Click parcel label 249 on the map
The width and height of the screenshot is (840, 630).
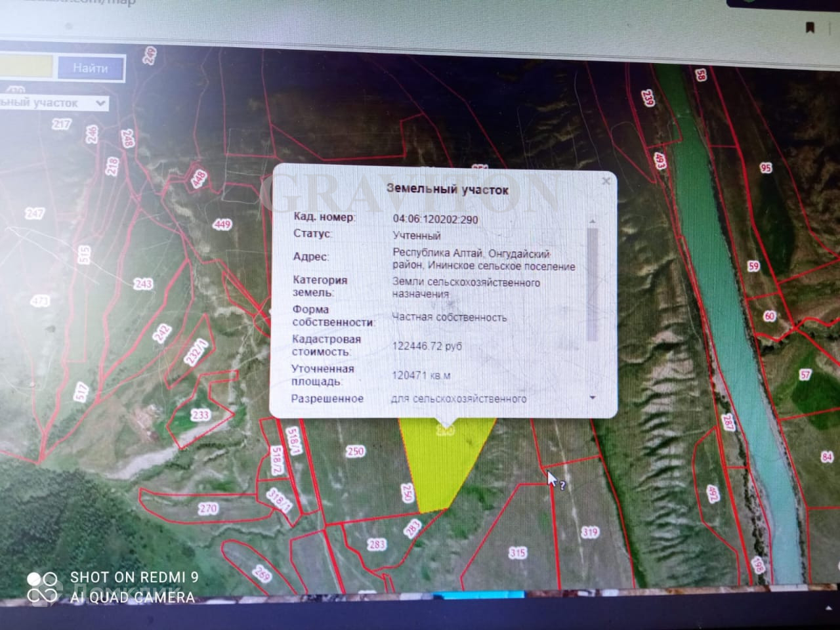150,56
